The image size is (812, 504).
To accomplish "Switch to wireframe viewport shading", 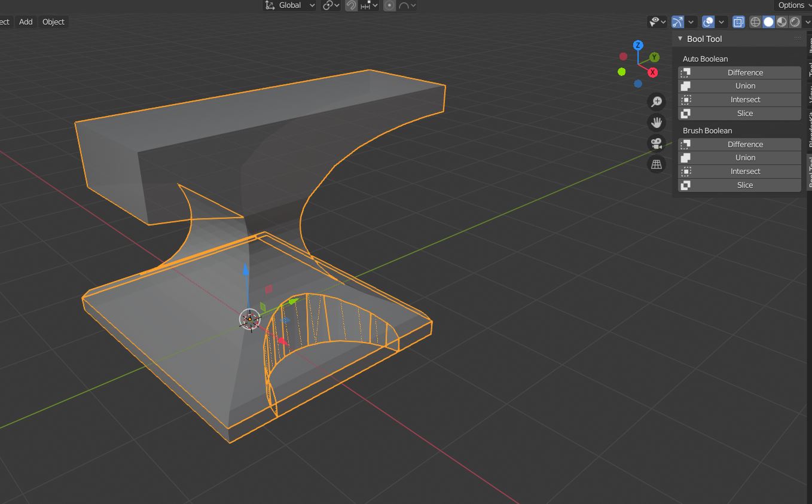I will [755, 22].
